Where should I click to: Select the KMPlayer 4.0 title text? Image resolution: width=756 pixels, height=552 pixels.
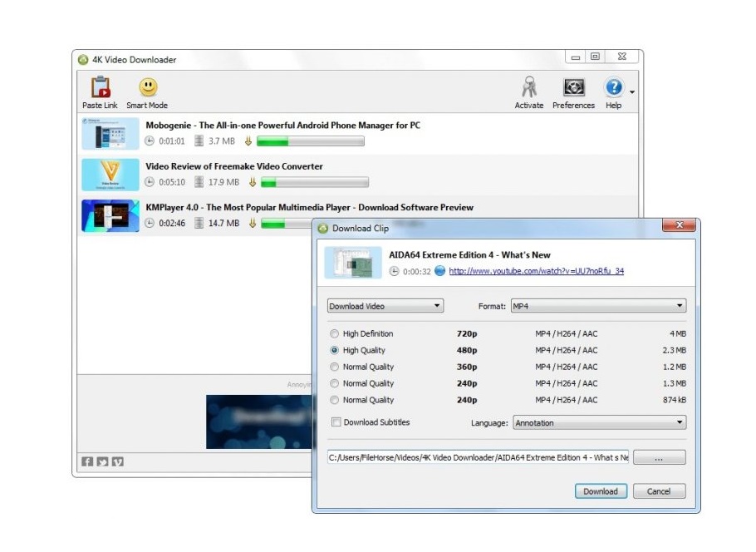pos(310,208)
